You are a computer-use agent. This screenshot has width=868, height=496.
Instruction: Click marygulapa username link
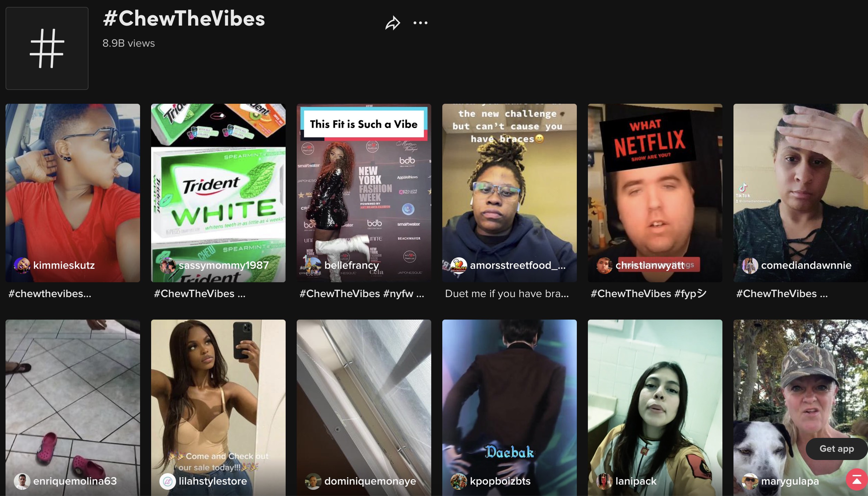[790, 481]
